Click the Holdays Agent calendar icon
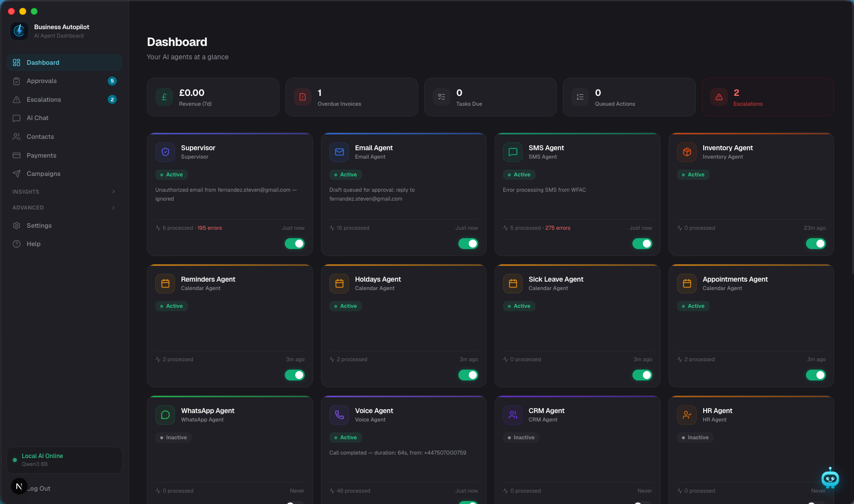Screen dimensions: 854x504 tap(339, 284)
